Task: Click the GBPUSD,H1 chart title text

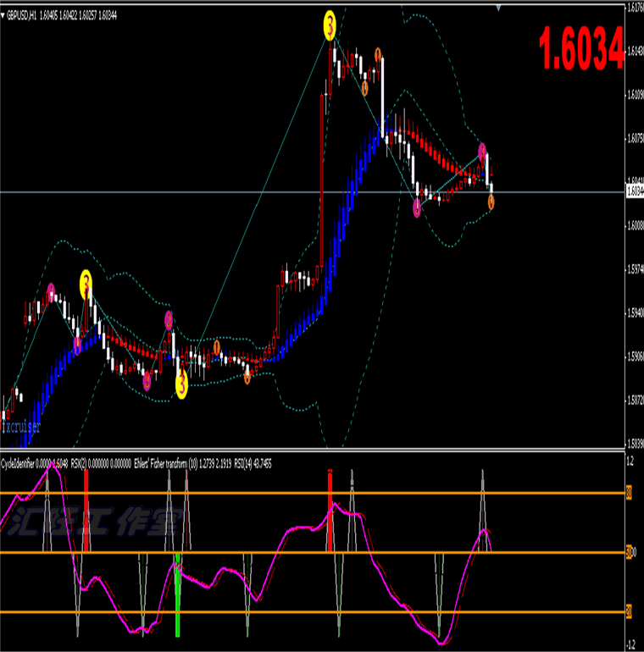Action: (x=21, y=16)
